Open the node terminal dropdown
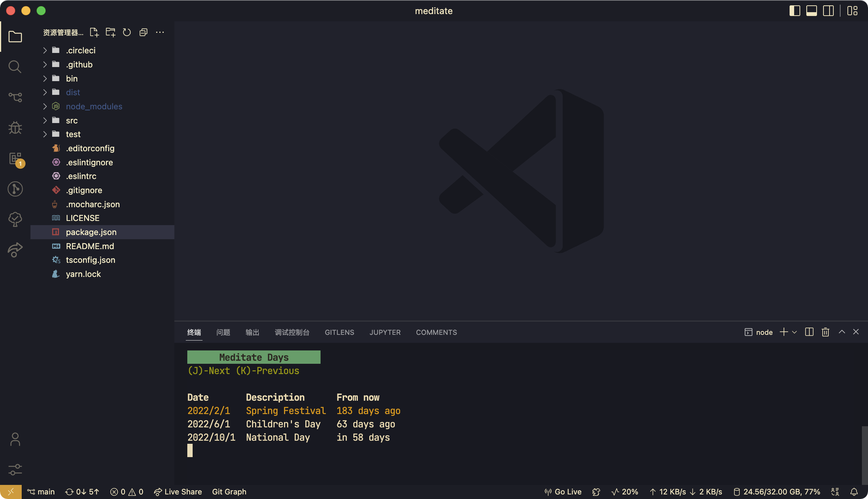The width and height of the screenshot is (868, 499). coord(794,332)
